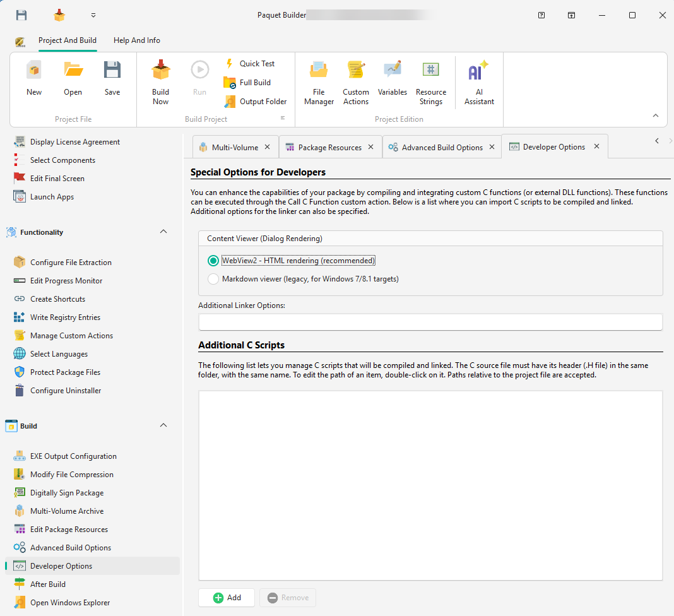Screen dimensions: 674x616
Task: Open the Save dropdown arrow near the title bar
Action: 93,15
